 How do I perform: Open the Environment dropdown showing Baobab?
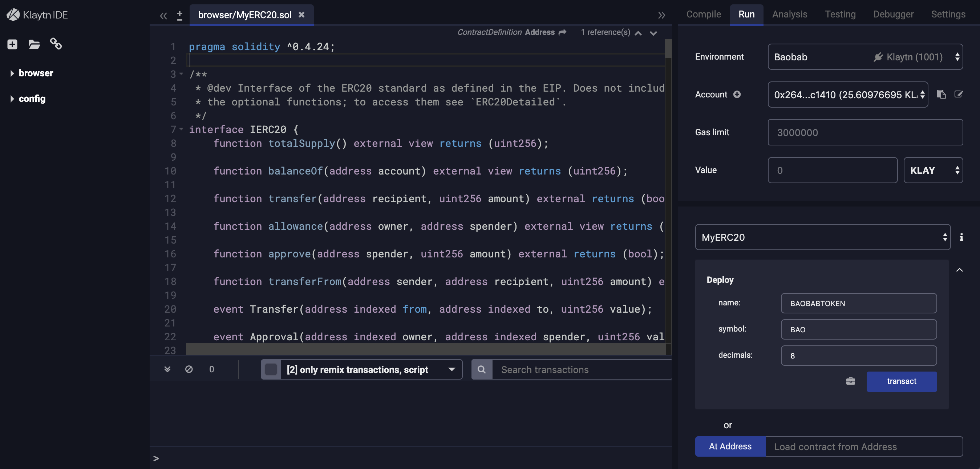point(865,57)
